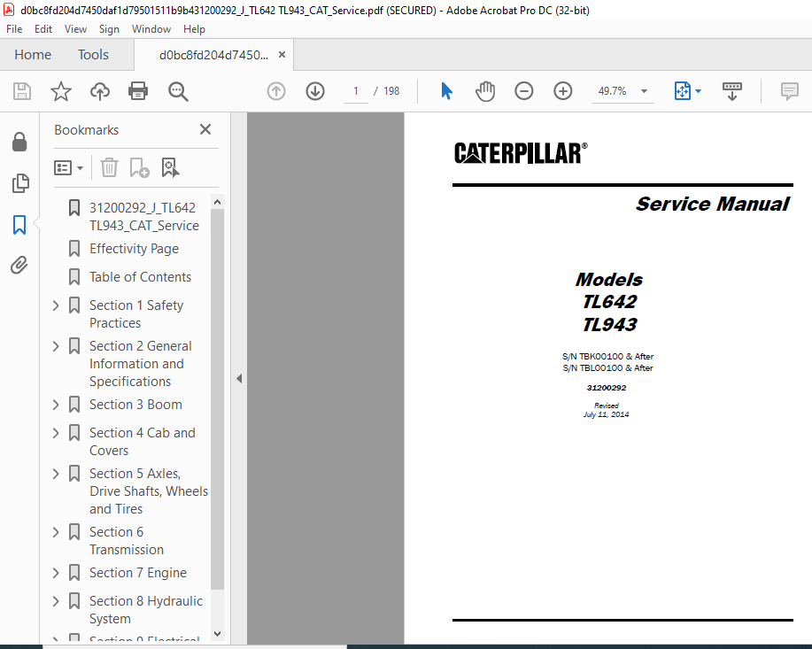Select Section 6 Transmission bookmark text
The height and width of the screenshot is (649, 812).
(x=127, y=541)
